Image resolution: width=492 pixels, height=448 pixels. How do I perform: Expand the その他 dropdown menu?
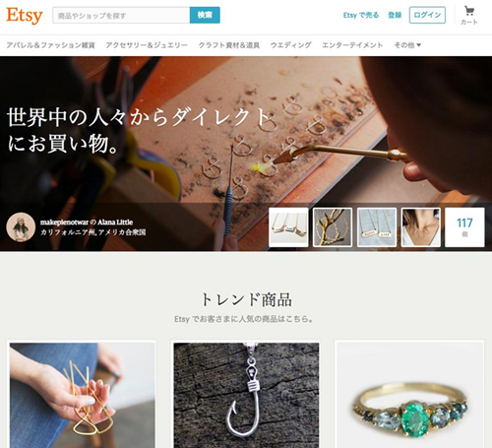407,45
